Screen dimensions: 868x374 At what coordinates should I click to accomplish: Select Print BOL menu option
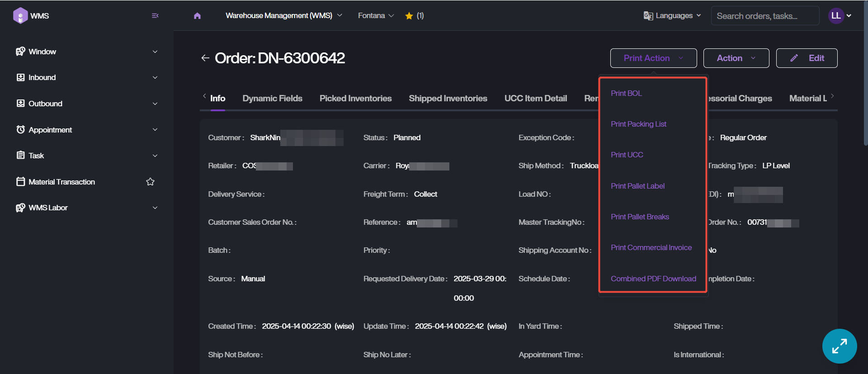pyautogui.click(x=626, y=93)
